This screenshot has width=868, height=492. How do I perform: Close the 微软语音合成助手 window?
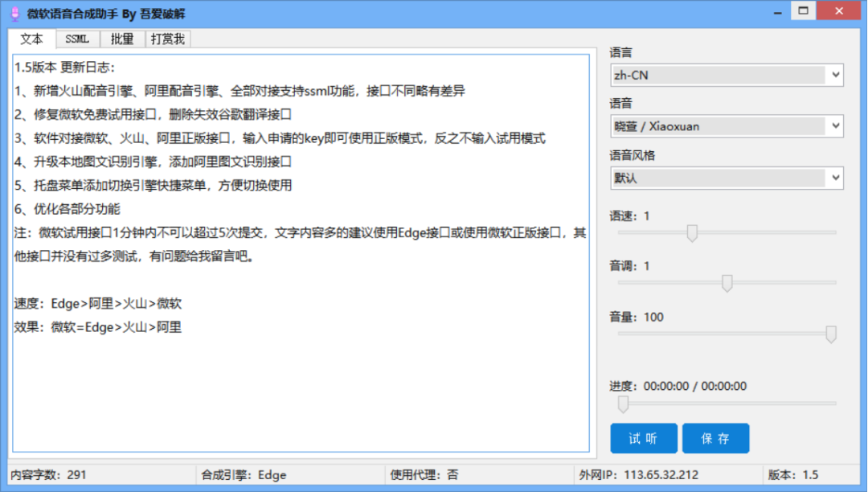tap(838, 11)
